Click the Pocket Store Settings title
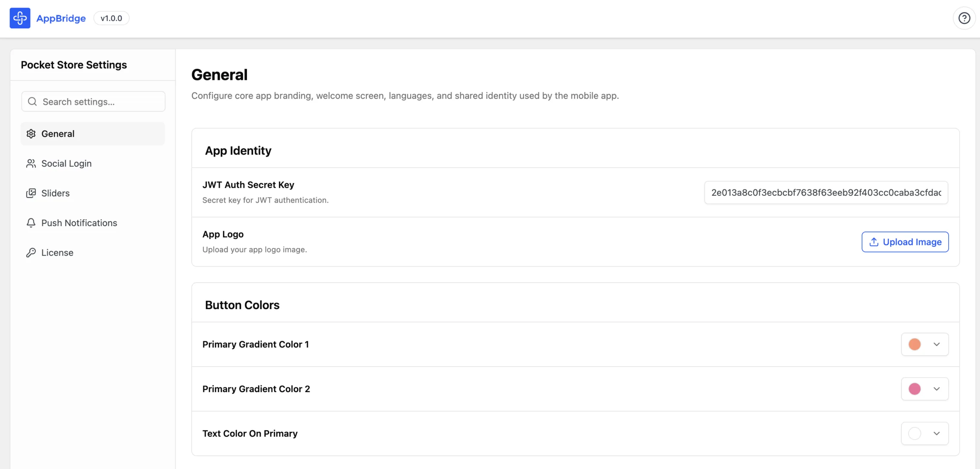The height and width of the screenshot is (469, 980). point(74,65)
